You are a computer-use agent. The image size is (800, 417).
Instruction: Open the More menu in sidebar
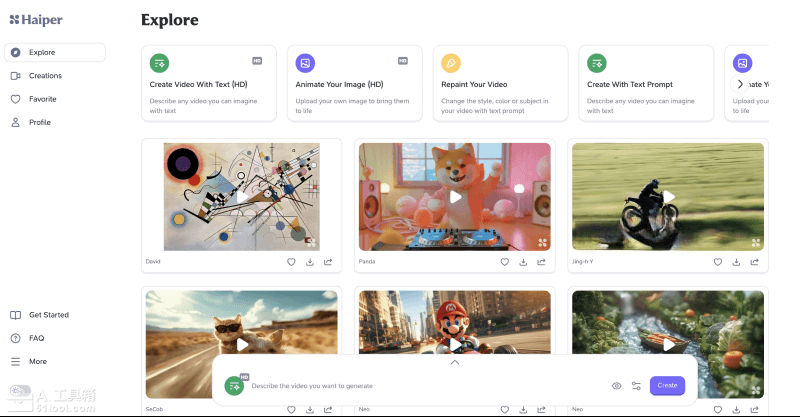(x=37, y=361)
